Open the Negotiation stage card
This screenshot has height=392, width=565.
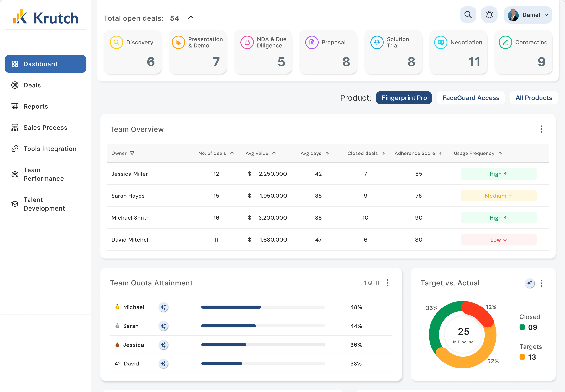[x=458, y=52]
